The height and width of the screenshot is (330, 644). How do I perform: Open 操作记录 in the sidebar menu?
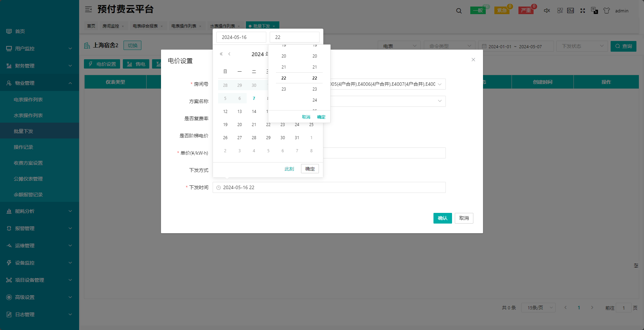[23, 147]
